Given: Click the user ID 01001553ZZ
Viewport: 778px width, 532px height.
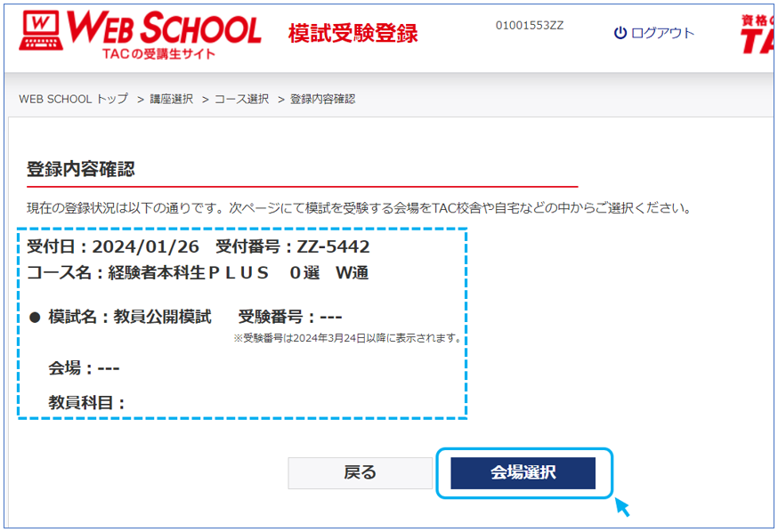Looking at the screenshot, I should pyautogui.click(x=529, y=25).
